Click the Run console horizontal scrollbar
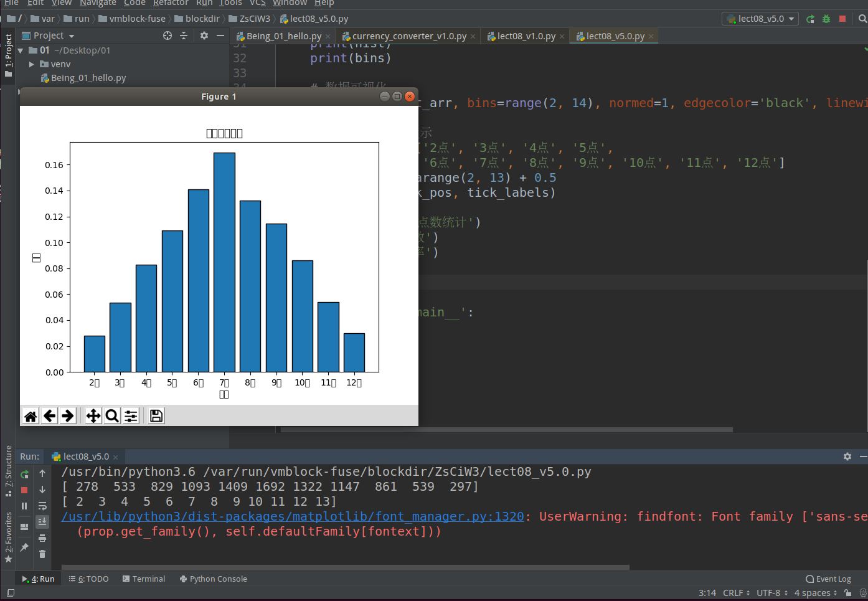 (346, 567)
